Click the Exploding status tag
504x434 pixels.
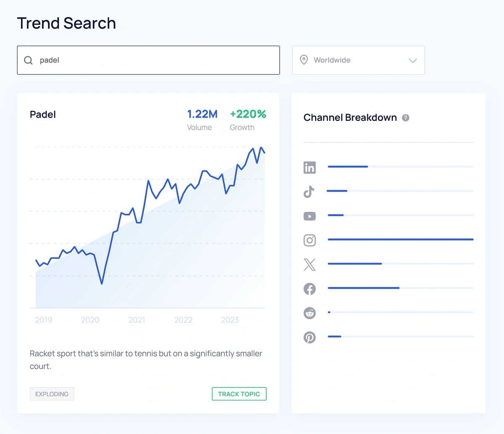click(x=52, y=394)
